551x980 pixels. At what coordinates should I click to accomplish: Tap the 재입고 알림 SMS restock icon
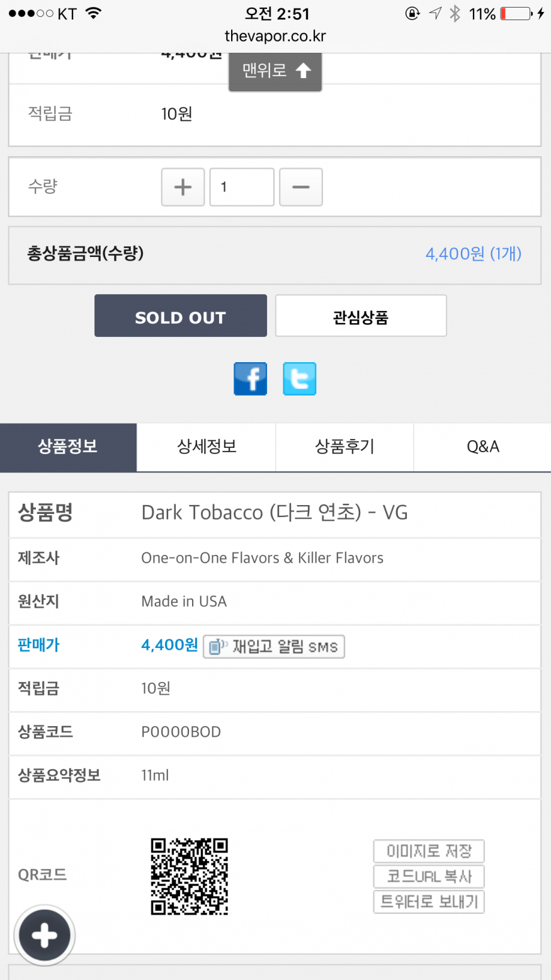pyautogui.click(x=273, y=647)
